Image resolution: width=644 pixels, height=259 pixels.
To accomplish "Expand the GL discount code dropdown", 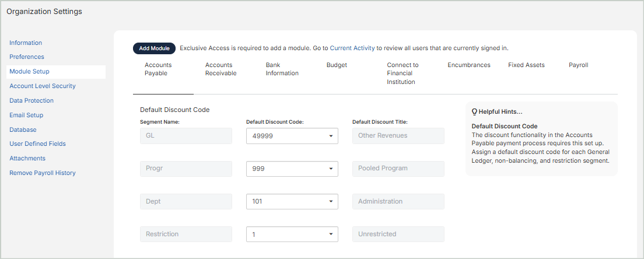I will tap(292, 136).
